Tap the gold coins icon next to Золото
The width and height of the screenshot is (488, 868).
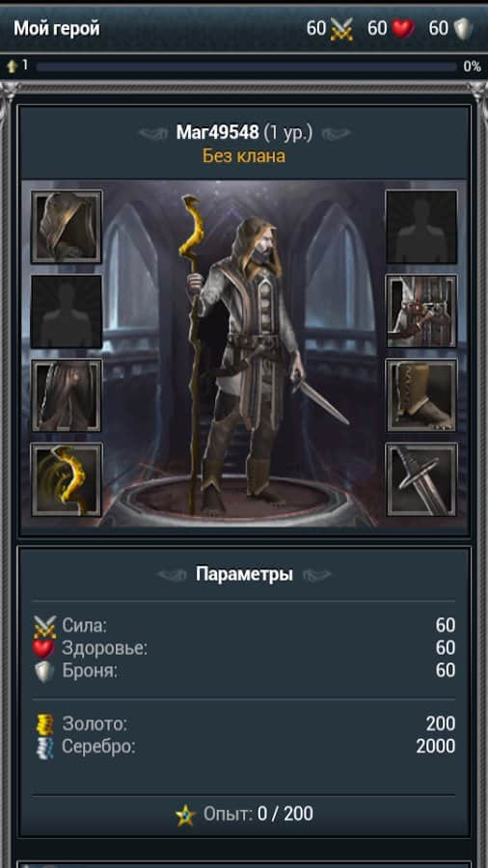point(44,724)
